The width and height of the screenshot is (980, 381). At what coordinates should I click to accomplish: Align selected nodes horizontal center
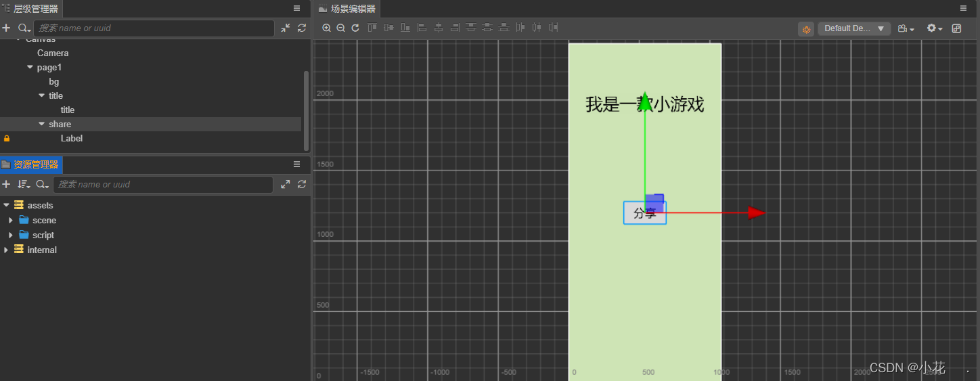pos(439,28)
